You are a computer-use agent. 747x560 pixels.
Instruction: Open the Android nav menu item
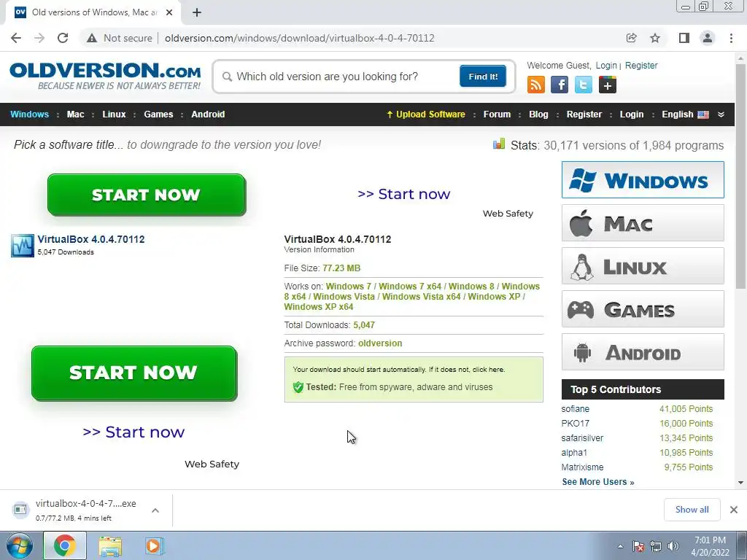pos(208,114)
